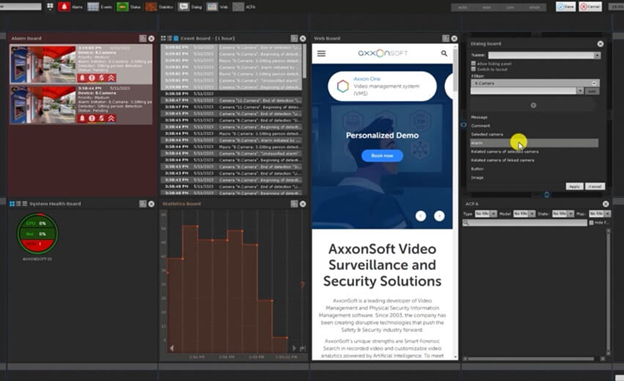Screen dimensions: 624x381
Task: Select blue square view icon in Event Board
Action: 176,38
